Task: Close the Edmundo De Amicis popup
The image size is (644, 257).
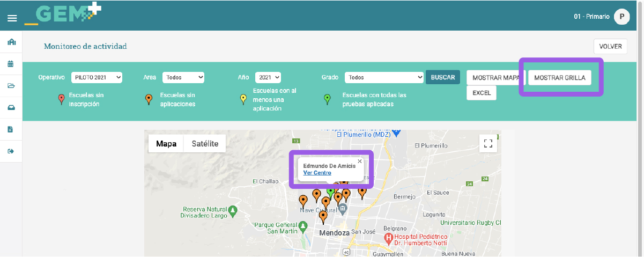Action: (x=360, y=161)
